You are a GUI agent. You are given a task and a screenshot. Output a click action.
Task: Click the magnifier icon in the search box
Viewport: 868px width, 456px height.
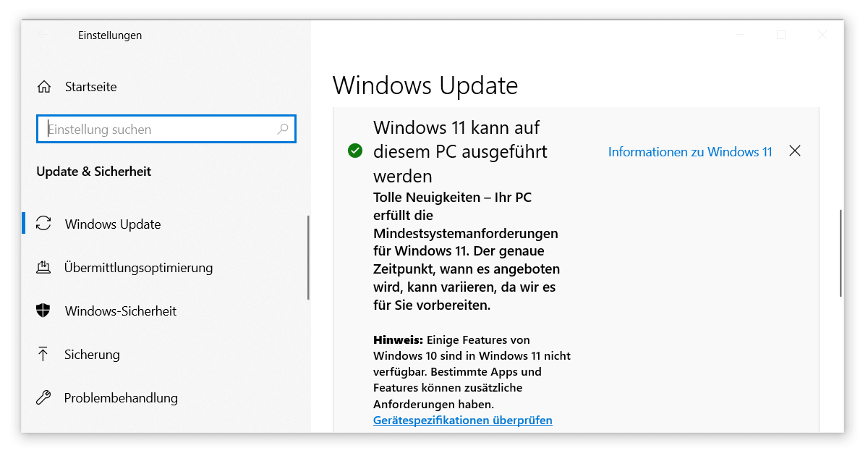284,128
